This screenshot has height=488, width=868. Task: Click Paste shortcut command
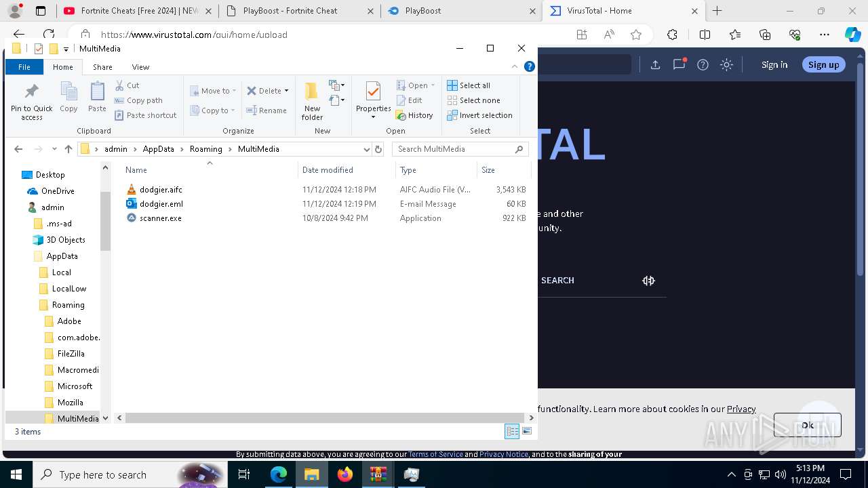click(145, 115)
